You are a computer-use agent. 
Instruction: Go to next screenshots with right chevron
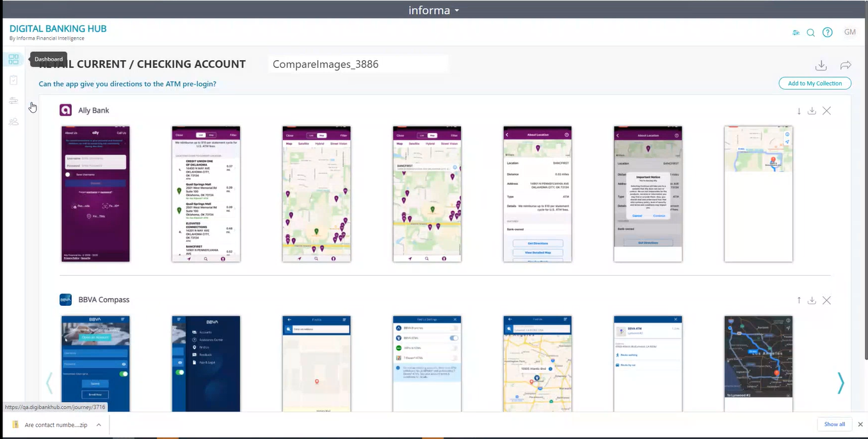point(840,383)
